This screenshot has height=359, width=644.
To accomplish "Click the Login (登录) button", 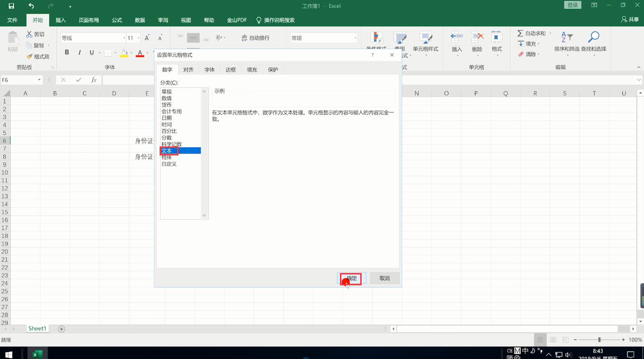I will (573, 5).
